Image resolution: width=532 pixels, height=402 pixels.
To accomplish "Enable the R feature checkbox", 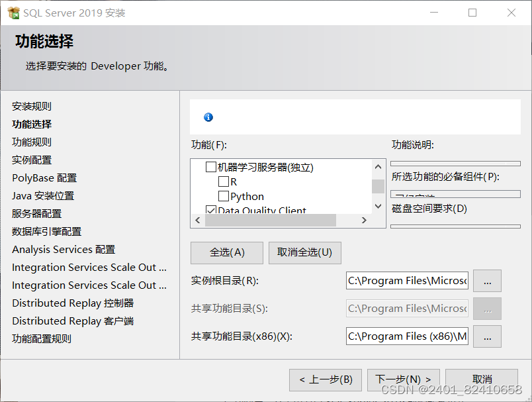I will click(x=223, y=181).
